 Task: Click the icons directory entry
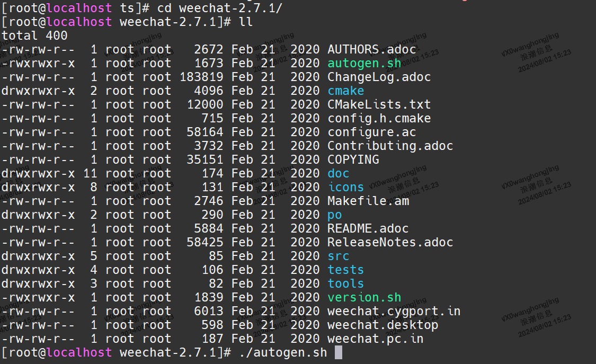(345, 187)
